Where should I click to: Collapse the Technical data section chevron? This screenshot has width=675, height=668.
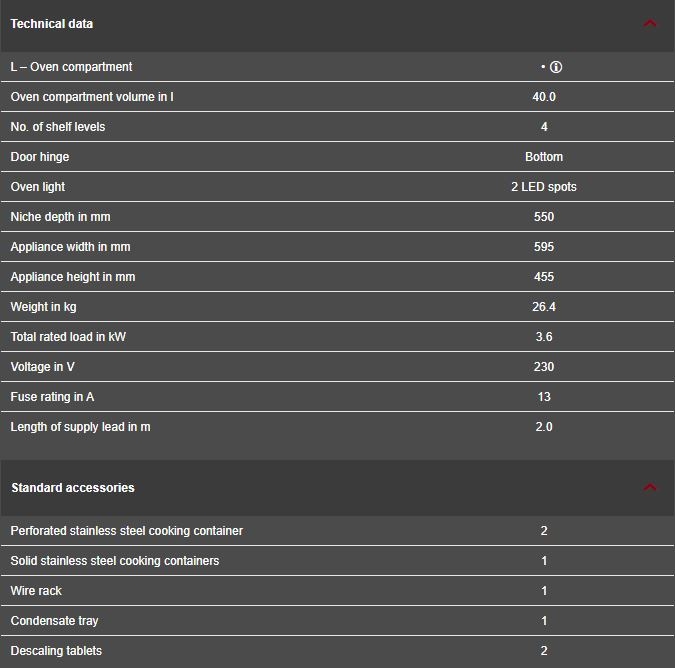650,23
